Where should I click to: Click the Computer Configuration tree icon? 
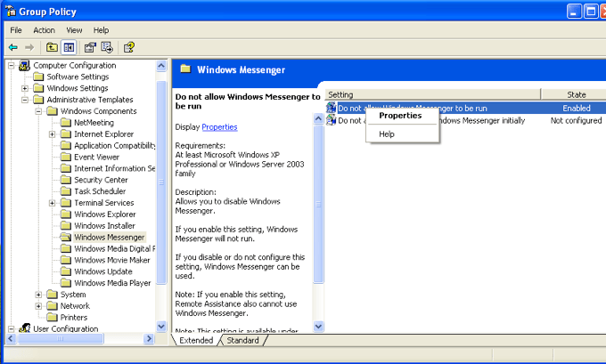pos(24,66)
